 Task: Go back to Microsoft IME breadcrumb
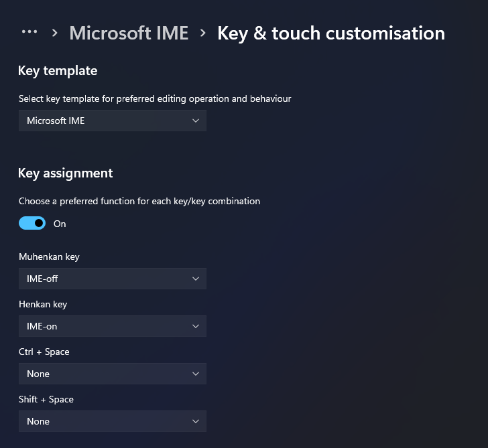pyautogui.click(x=129, y=33)
